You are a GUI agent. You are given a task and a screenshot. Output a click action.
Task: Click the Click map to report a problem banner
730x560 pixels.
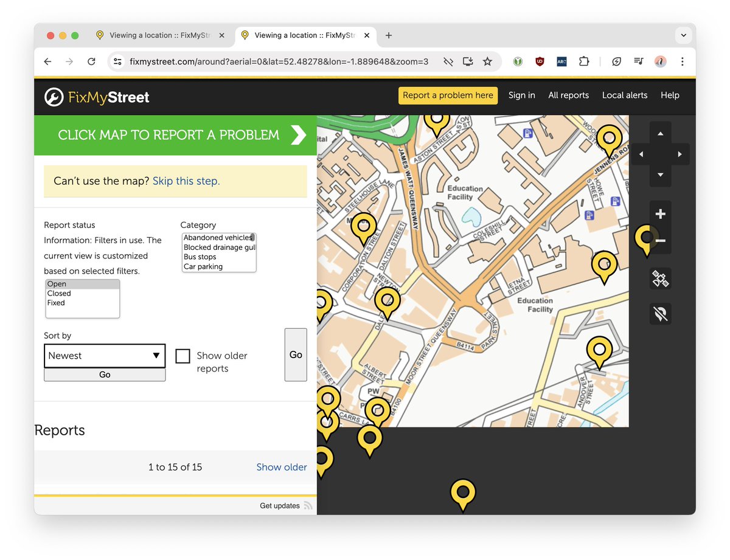click(x=175, y=135)
